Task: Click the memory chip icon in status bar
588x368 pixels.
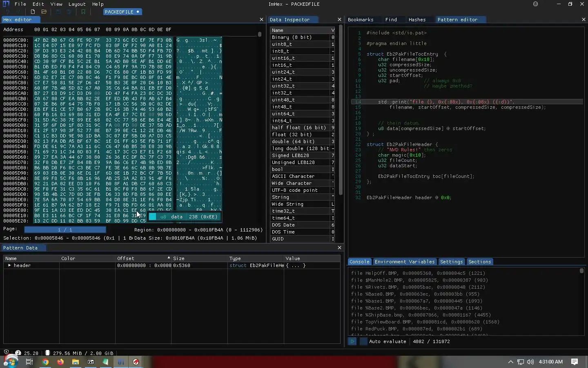Action: pyautogui.click(x=48, y=352)
